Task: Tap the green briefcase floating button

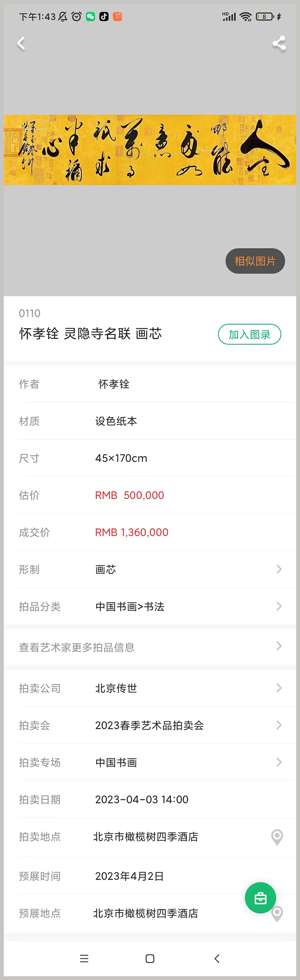Action: (x=260, y=897)
